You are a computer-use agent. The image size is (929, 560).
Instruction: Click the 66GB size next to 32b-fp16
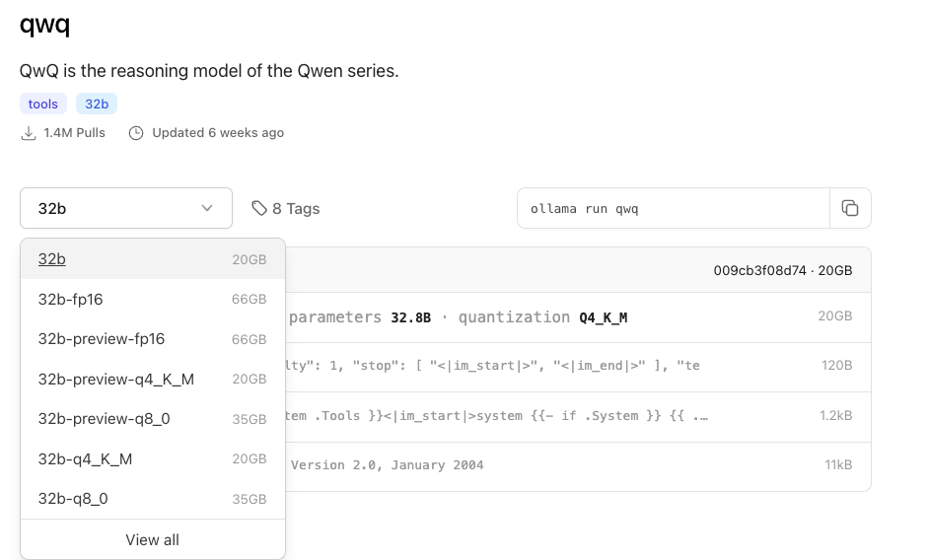tap(249, 300)
